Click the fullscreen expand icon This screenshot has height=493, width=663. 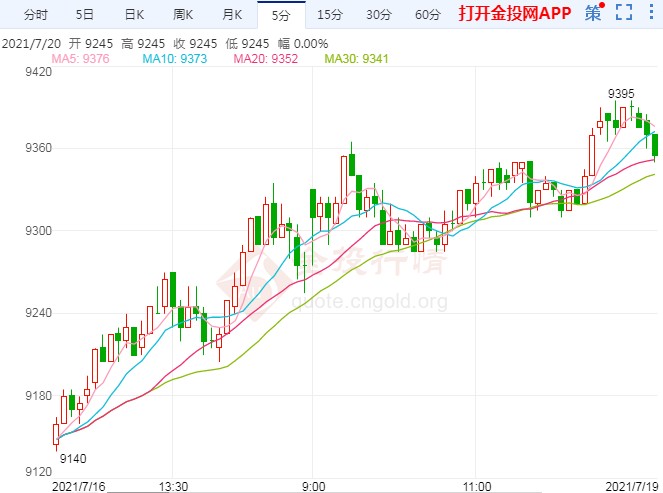[624, 14]
